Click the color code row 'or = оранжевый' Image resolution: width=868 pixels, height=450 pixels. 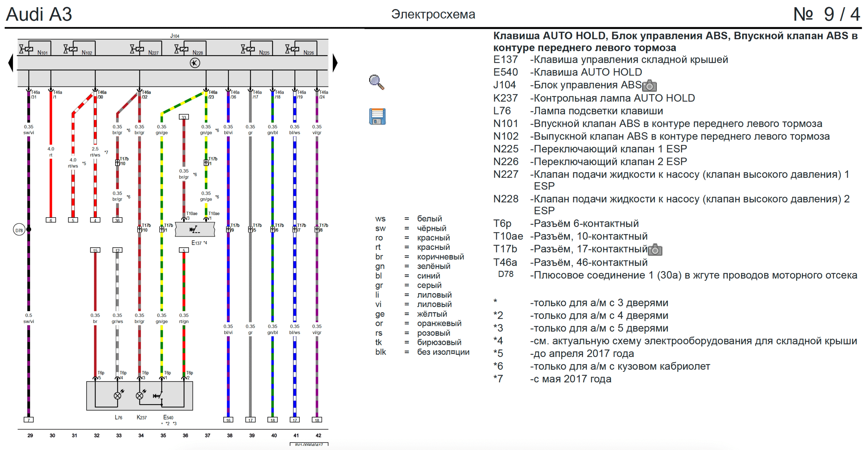418,323
